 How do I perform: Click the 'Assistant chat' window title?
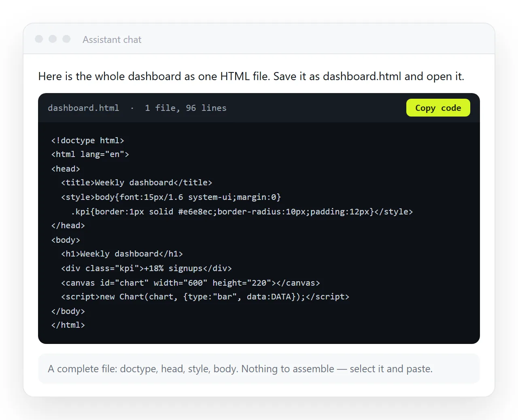point(112,40)
